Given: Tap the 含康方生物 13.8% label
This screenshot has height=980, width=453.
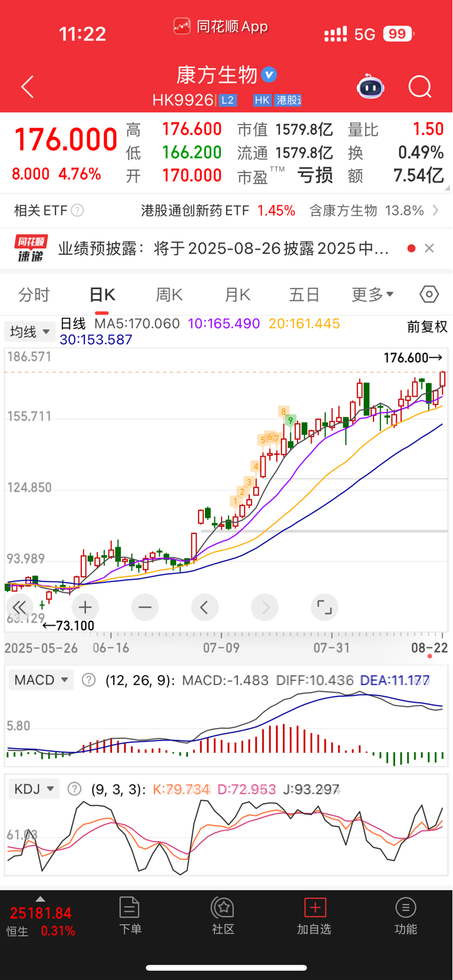Looking at the screenshot, I should [x=366, y=210].
